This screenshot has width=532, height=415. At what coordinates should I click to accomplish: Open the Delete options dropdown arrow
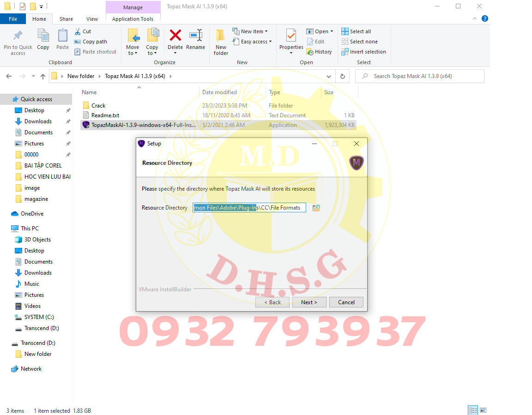click(175, 53)
